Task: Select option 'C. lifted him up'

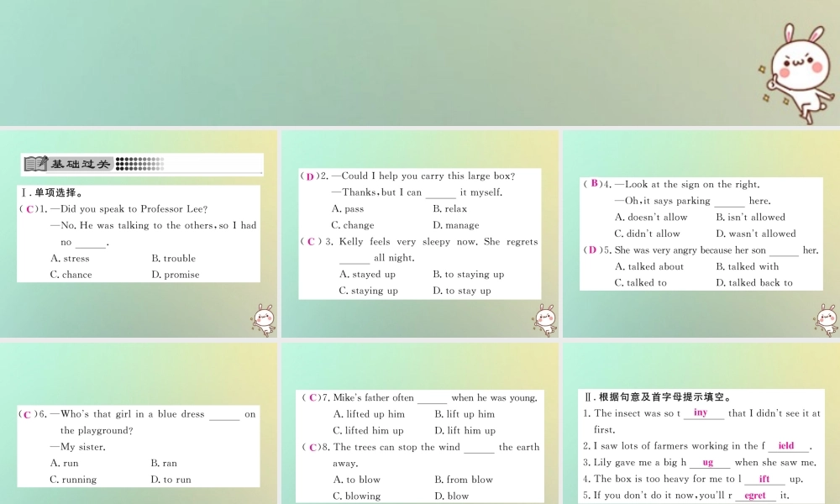Action: pos(368,431)
